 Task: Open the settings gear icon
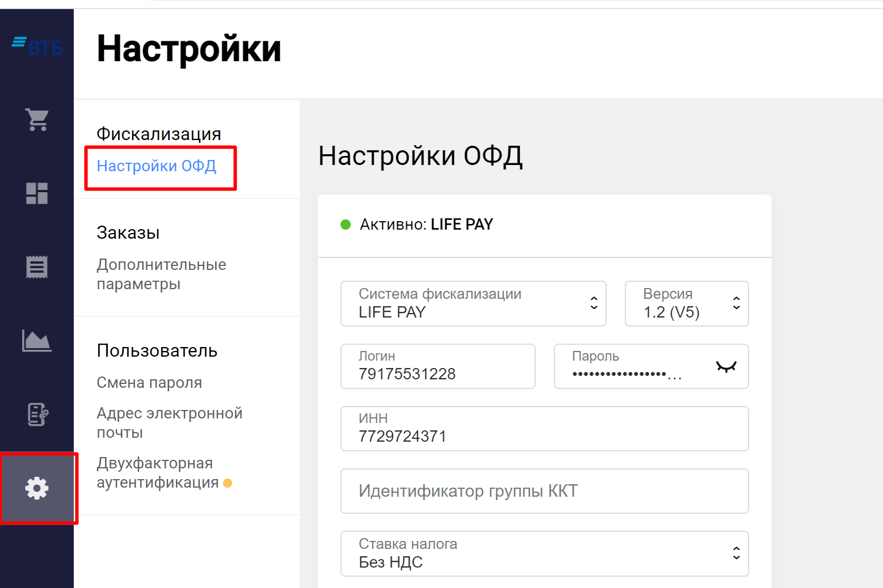pos(37,488)
